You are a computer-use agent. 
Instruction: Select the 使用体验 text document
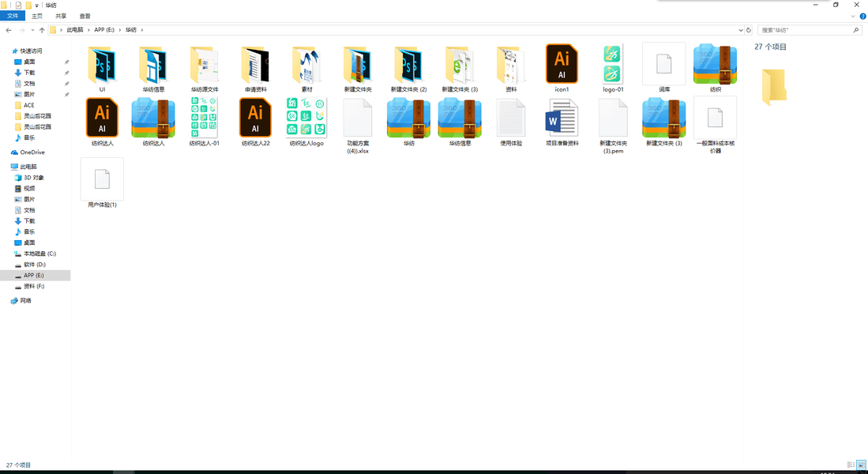pyautogui.click(x=510, y=118)
